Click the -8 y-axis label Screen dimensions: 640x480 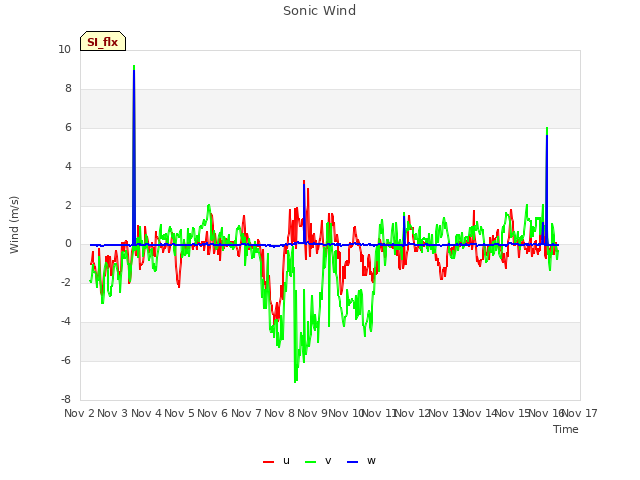coord(66,399)
